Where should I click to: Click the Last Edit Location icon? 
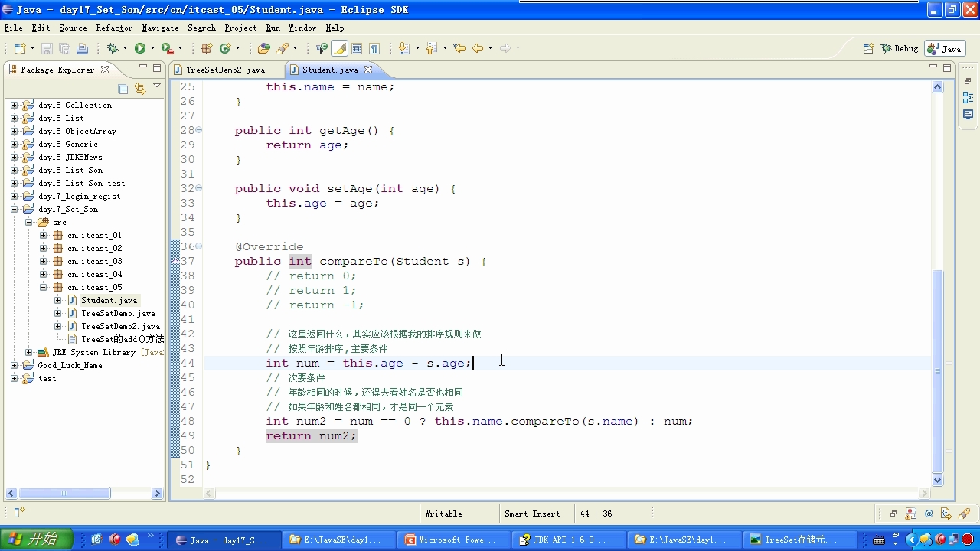[x=459, y=48]
